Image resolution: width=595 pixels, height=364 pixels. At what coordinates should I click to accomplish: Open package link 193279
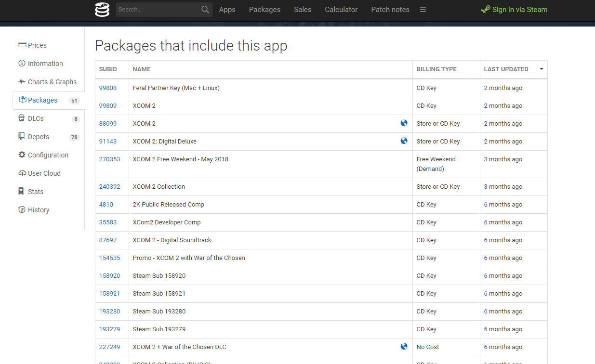pyautogui.click(x=109, y=329)
